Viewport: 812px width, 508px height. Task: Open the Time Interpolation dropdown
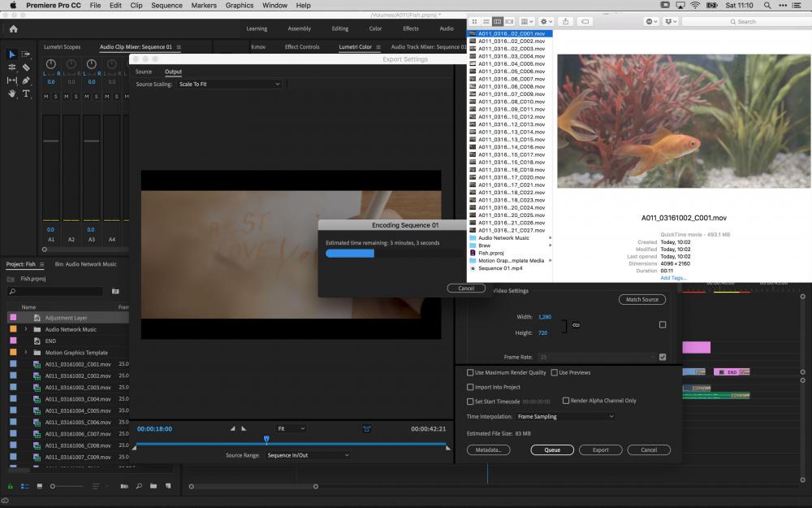pyautogui.click(x=565, y=417)
